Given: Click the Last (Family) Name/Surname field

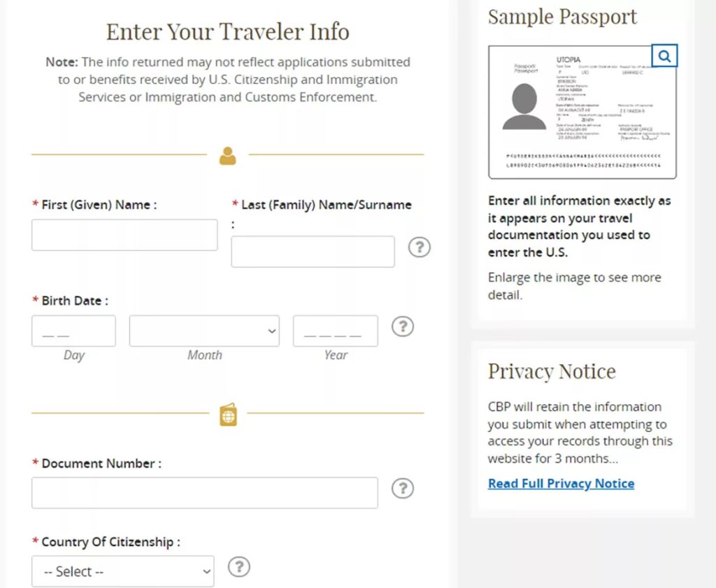Looking at the screenshot, I should [x=313, y=252].
